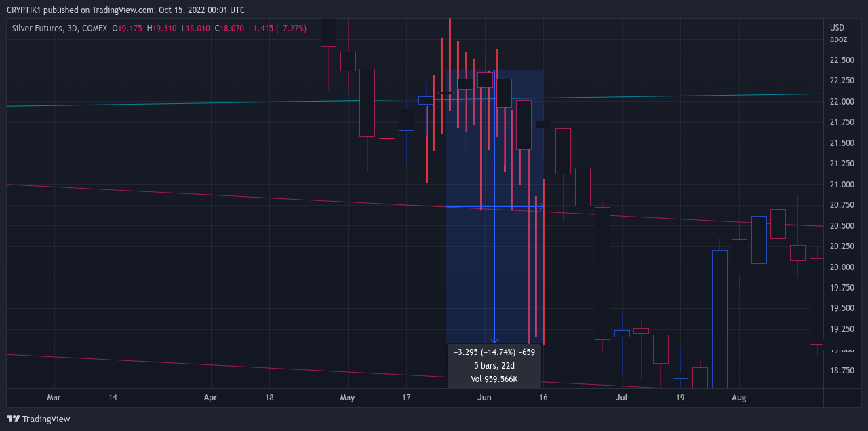Click the 19 date label after Jul

680,398
